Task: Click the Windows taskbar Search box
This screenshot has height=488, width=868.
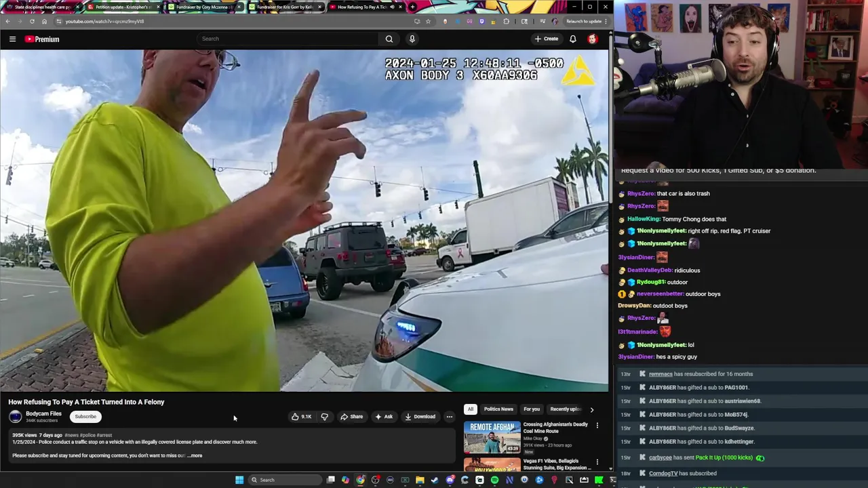Action: (x=283, y=480)
